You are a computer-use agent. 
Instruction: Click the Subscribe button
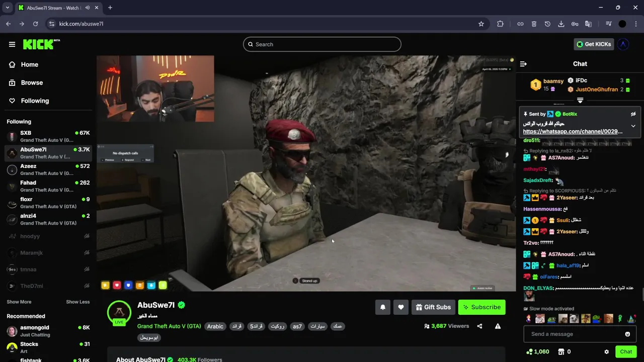tap(481, 307)
